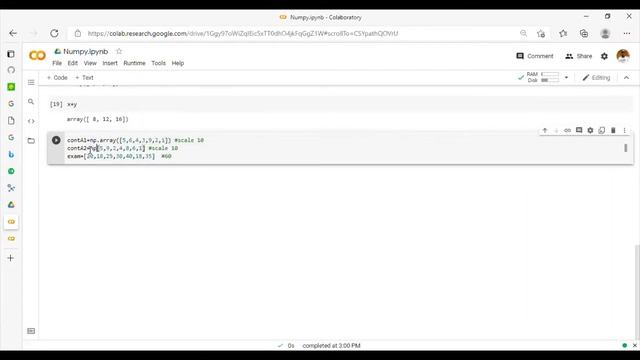The height and width of the screenshot is (360, 640).
Task: Open the Insert menu
Action: [x=110, y=63]
